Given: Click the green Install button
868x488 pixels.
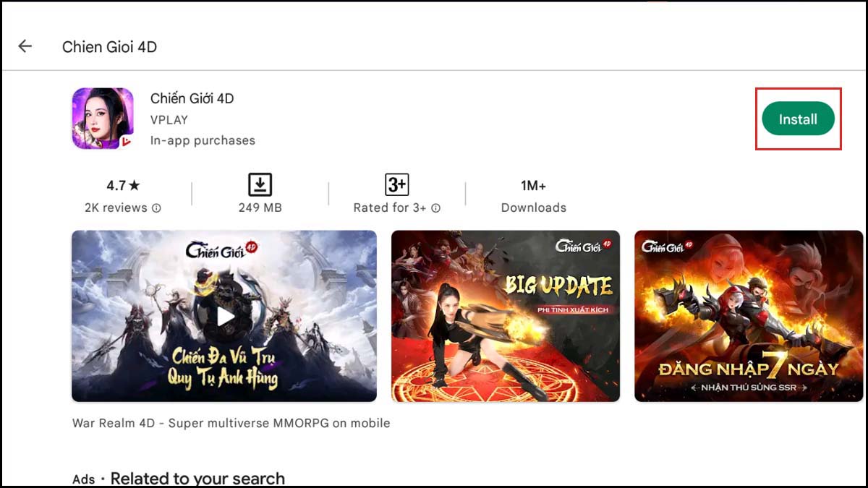Looking at the screenshot, I should coord(798,119).
